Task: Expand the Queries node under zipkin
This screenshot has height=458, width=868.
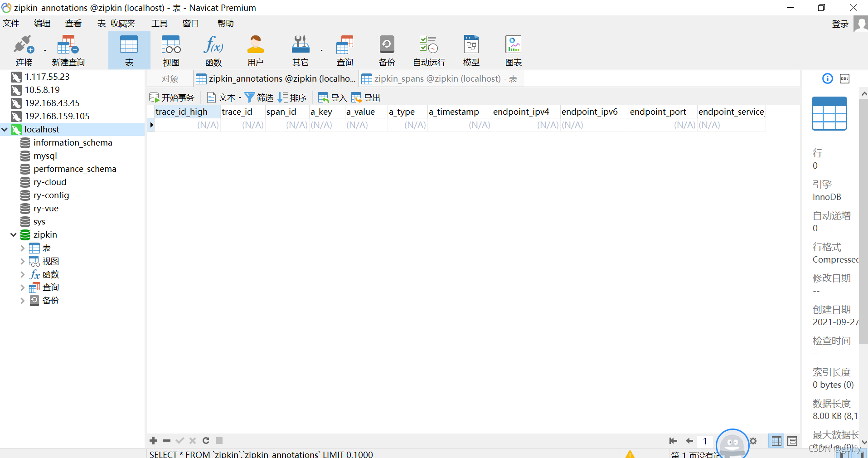Action: 22,287
